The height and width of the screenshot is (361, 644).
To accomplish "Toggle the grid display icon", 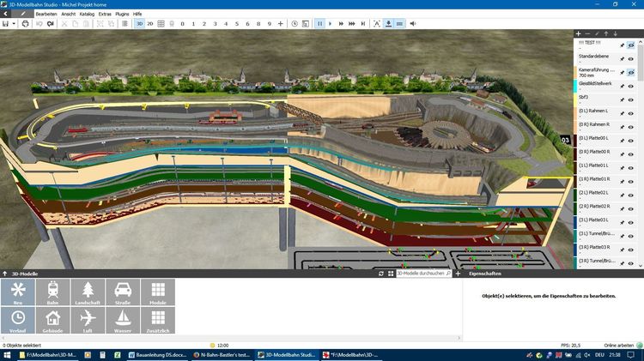I will (x=161, y=24).
